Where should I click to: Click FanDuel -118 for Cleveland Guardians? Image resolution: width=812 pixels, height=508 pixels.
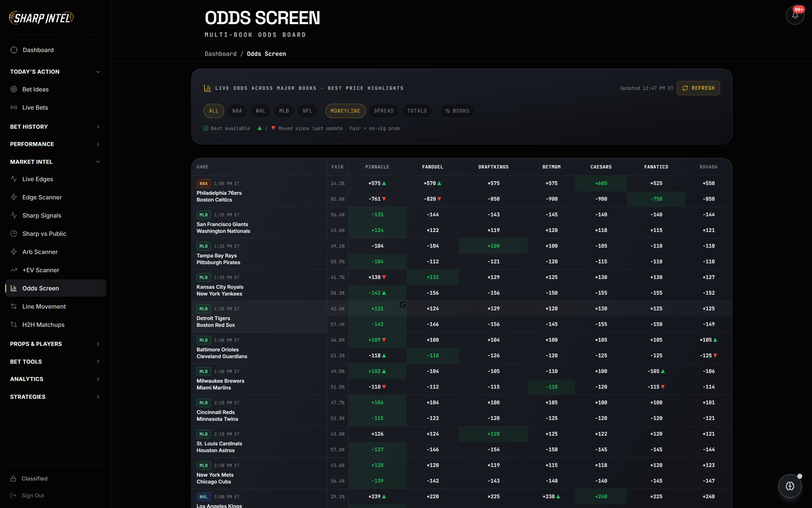click(x=432, y=355)
